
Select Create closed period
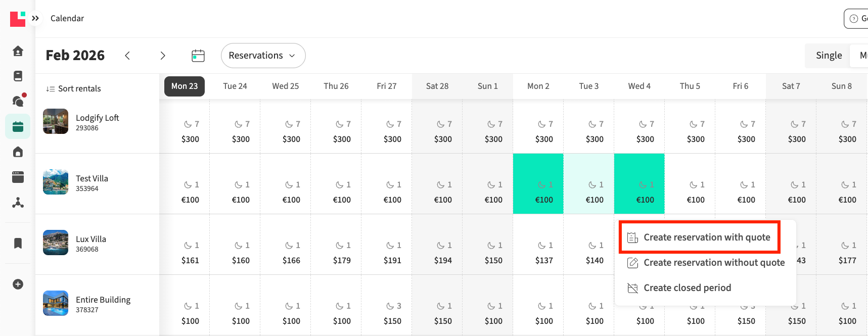(x=687, y=288)
